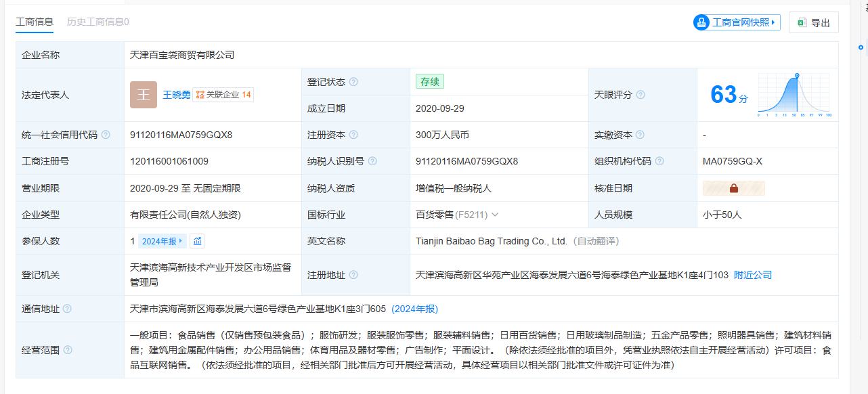Image resolution: width=868 pixels, height=394 pixels.
Task: Click the help icon beside 登记状态
Action: point(353,82)
